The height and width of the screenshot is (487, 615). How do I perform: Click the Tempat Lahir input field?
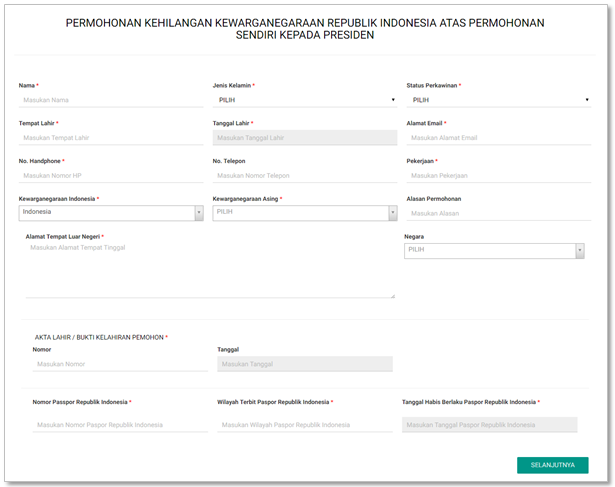pyautogui.click(x=110, y=138)
